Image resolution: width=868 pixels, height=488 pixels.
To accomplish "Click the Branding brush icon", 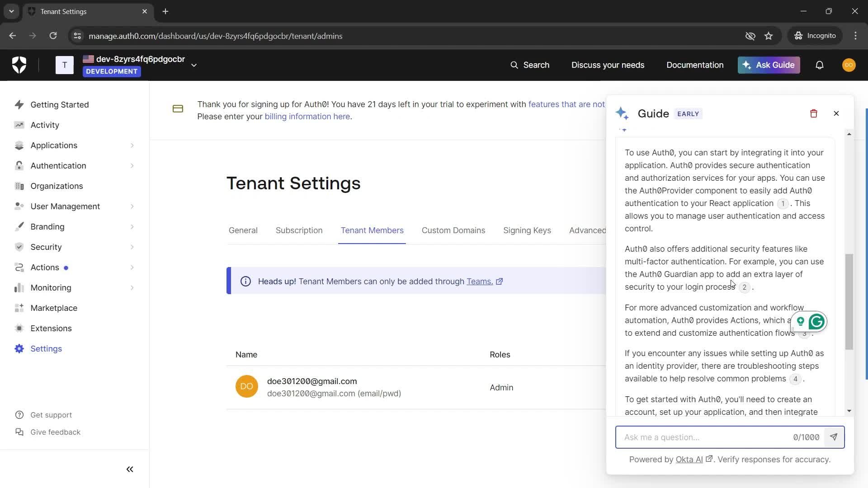I will [x=19, y=226].
